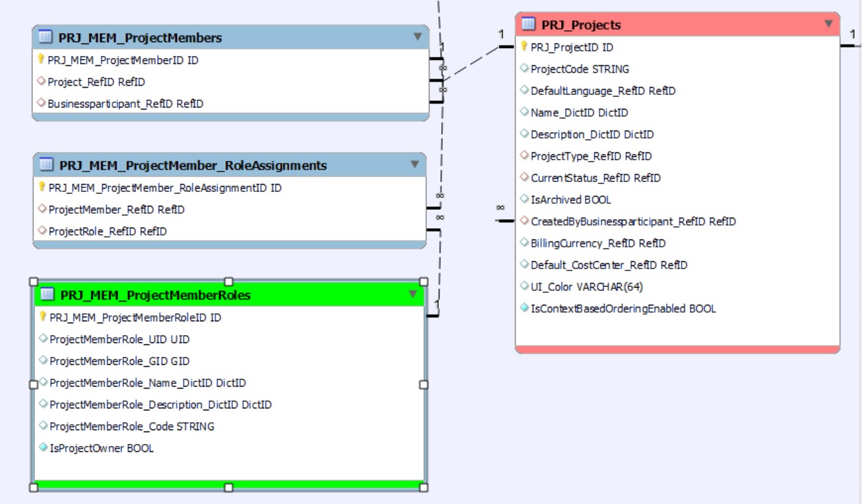Click the PRJ_MEM_ProjectMemberRoles table icon

(x=48, y=295)
